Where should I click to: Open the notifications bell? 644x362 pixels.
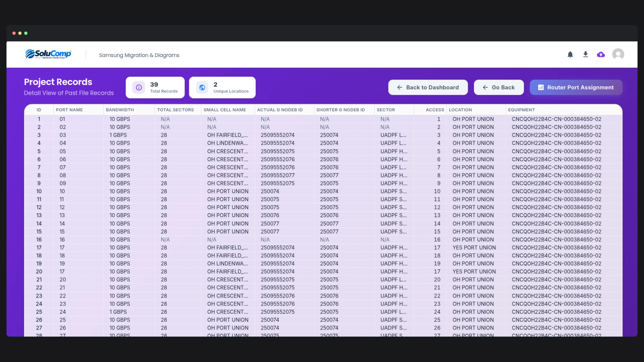coord(570,54)
